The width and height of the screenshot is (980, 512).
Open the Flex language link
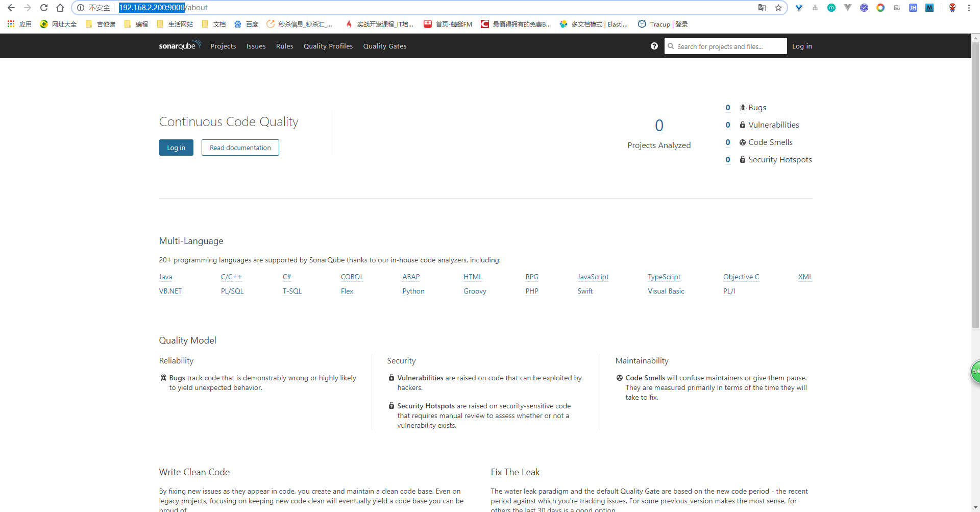[x=347, y=291]
